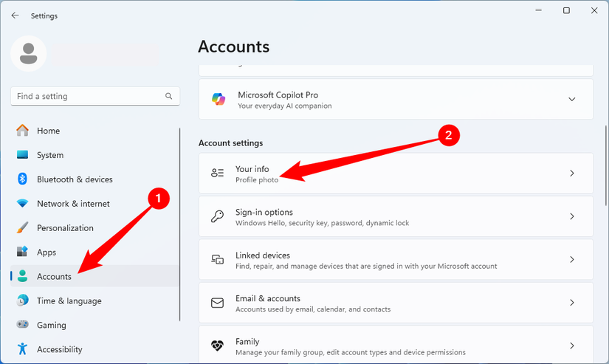Click the back arrow in Settings
The width and height of the screenshot is (609, 364).
pyautogui.click(x=15, y=16)
